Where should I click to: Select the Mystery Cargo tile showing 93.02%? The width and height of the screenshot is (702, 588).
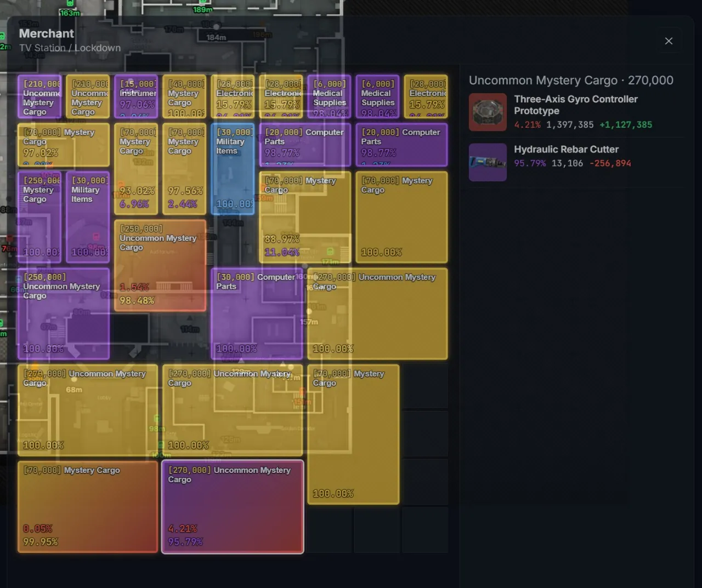point(136,169)
